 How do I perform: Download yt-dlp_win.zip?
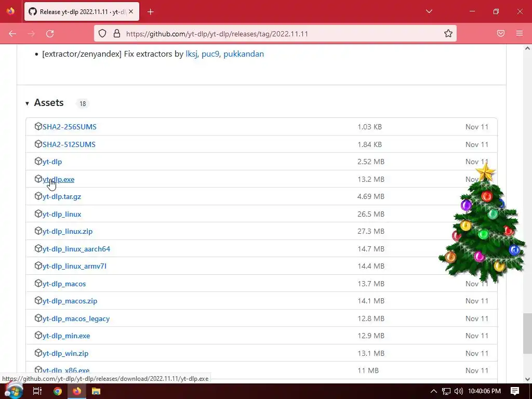(65, 353)
